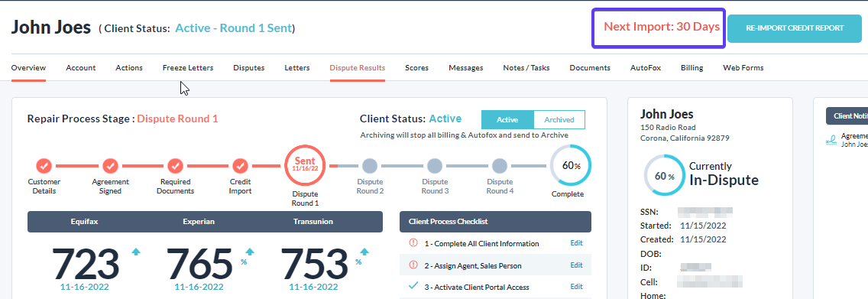Click the Dispute Round 4 step circle
The width and height of the screenshot is (868, 299).
coord(500,165)
